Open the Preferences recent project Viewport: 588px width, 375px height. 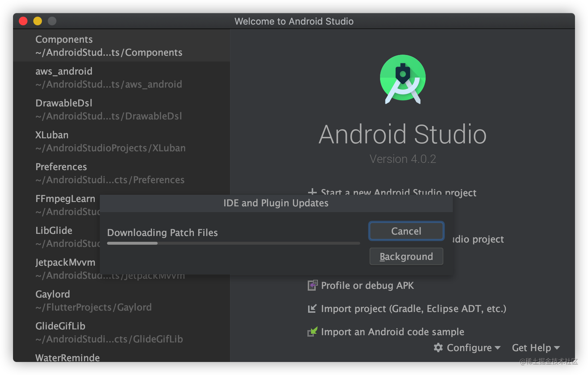coord(122,173)
